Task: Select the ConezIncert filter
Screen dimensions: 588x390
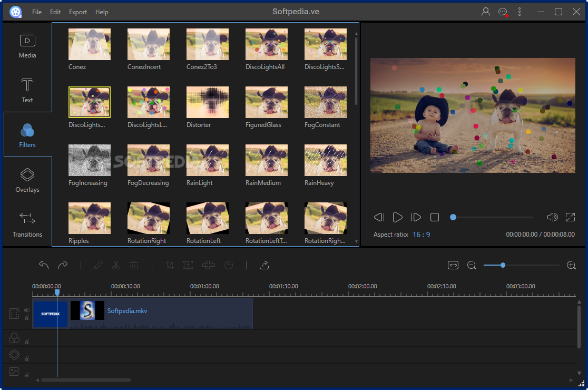Action: tap(149, 44)
